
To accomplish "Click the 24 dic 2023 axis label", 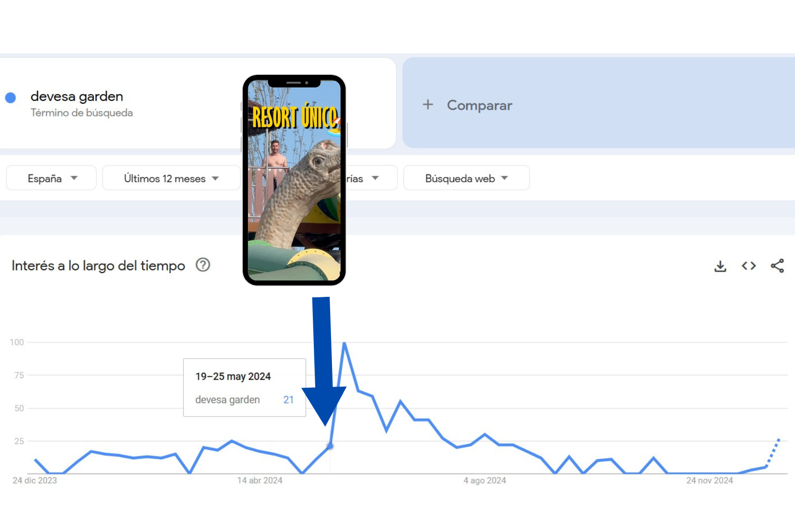I will coord(35,481).
